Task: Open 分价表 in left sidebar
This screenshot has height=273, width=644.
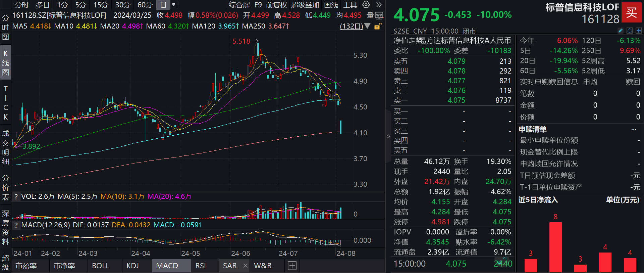Action: pos(5,187)
